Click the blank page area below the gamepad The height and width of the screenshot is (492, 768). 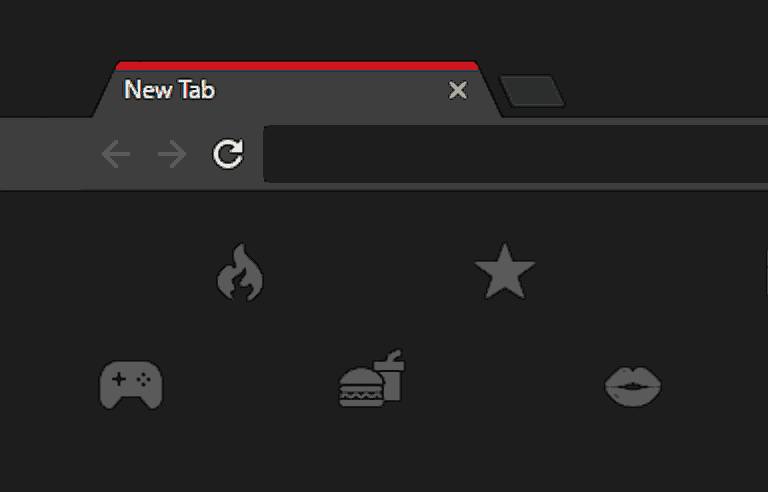click(x=131, y=451)
